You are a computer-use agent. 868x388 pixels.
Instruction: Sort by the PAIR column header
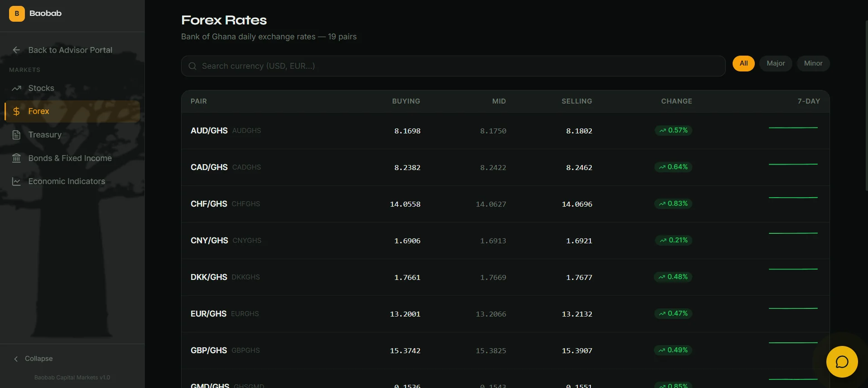click(199, 101)
